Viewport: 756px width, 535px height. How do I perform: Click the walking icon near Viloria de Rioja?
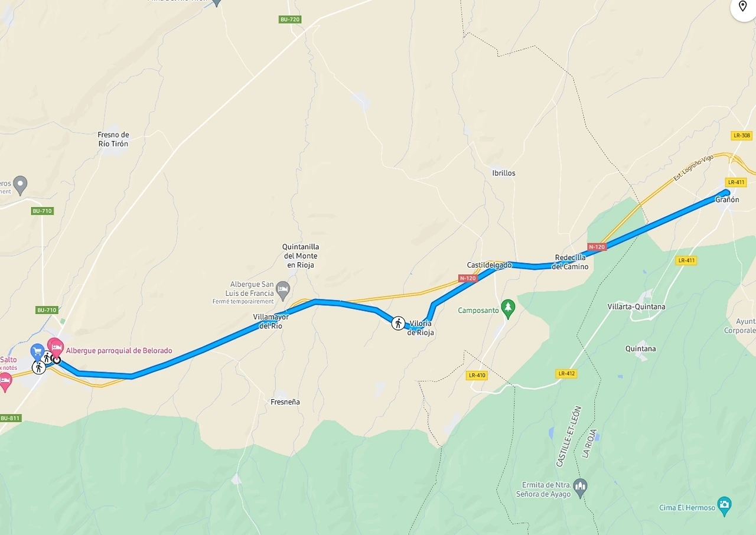pyautogui.click(x=399, y=323)
